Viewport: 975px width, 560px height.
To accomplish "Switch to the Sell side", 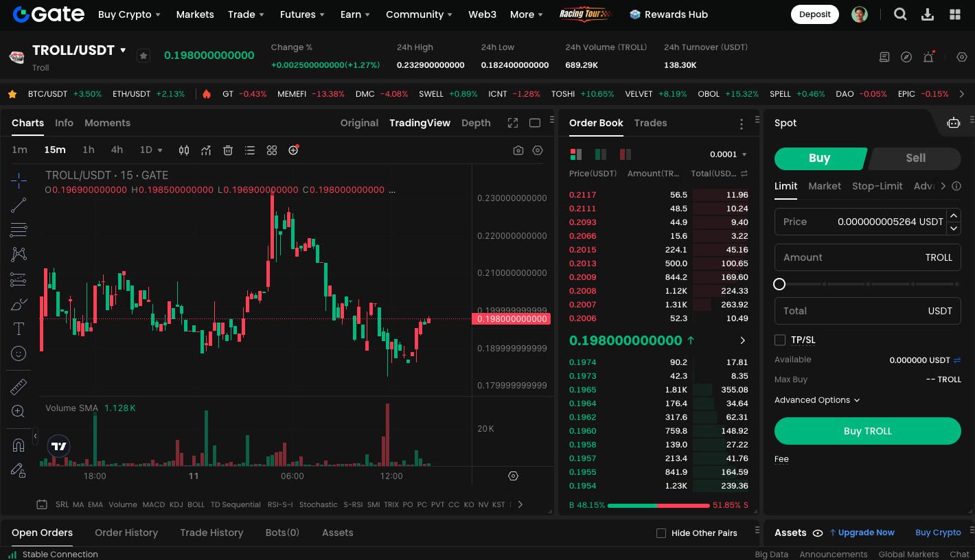I will coord(915,158).
